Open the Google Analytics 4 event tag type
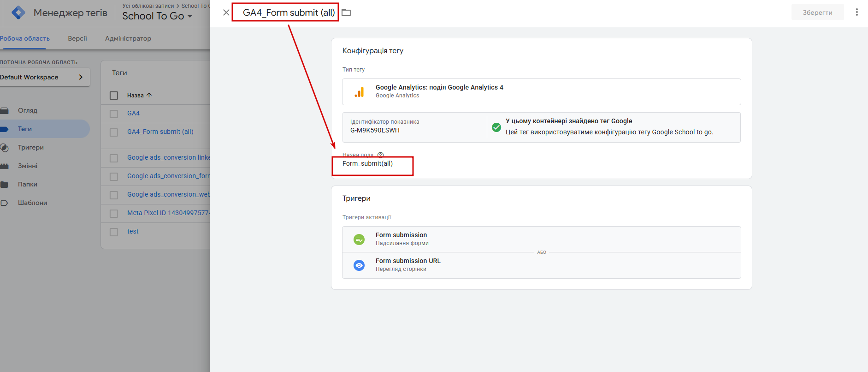 click(x=542, y=91)
